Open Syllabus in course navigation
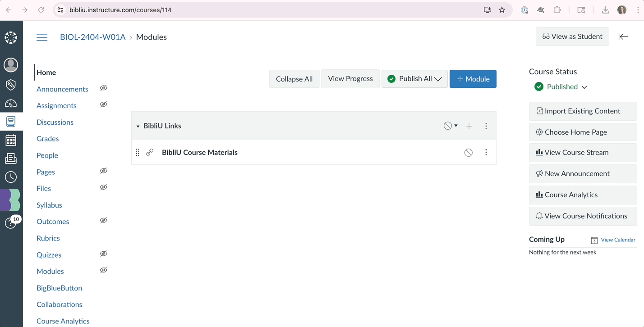 49,205
